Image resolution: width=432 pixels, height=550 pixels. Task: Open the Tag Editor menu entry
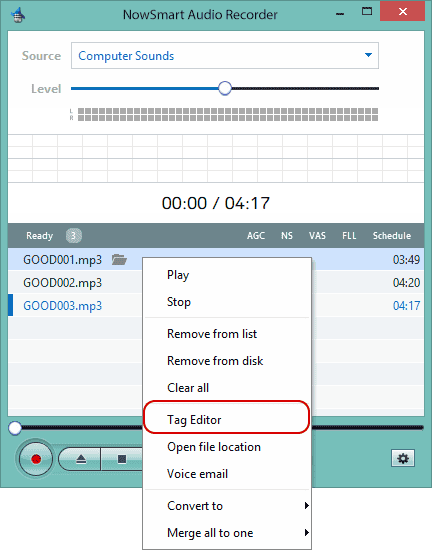(x=227, y=420)
